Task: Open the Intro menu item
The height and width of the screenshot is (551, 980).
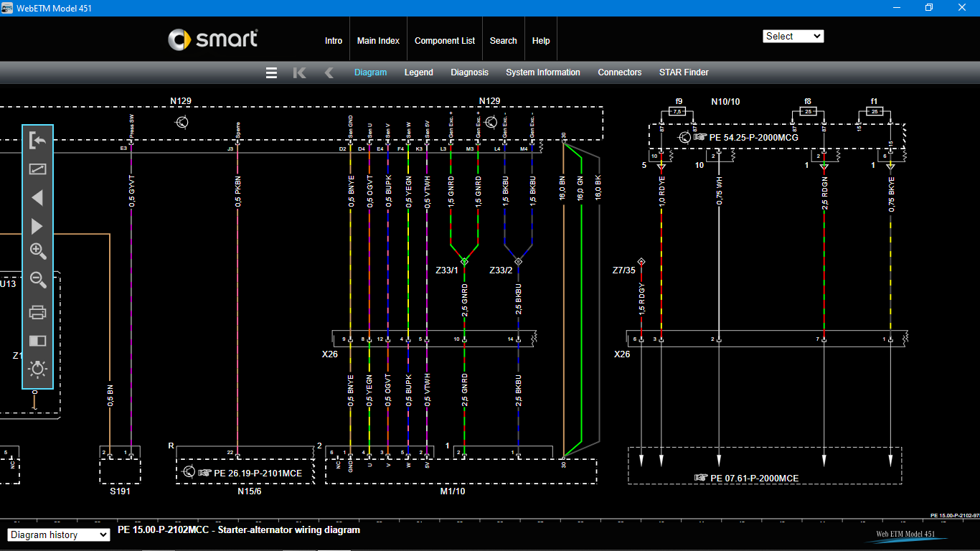Action: click(x=334, y=41)
